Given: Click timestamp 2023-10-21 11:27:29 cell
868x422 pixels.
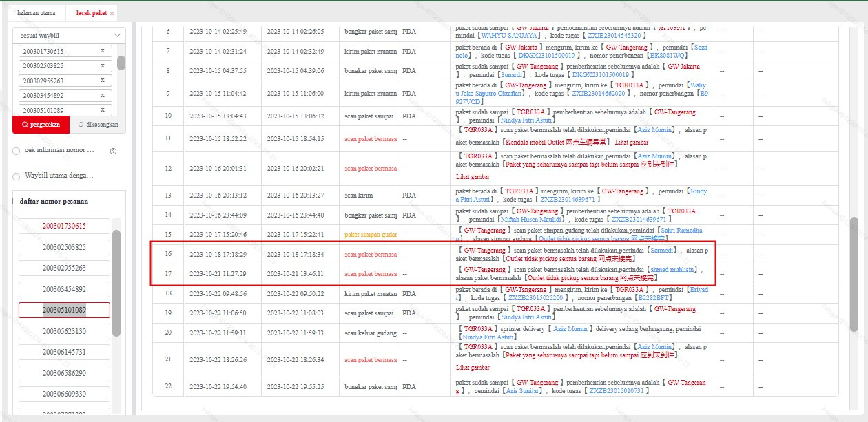Looking at the screenshot, I should (x=218, y=274).
